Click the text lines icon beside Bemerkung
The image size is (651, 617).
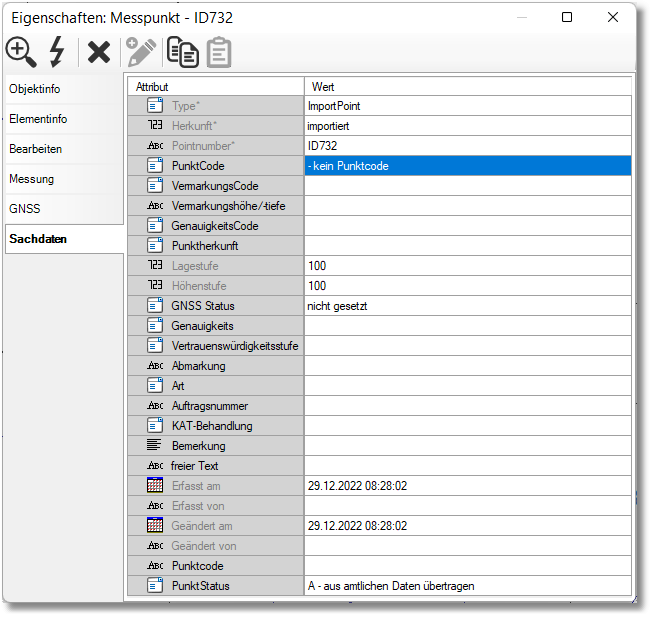(155, 446)
